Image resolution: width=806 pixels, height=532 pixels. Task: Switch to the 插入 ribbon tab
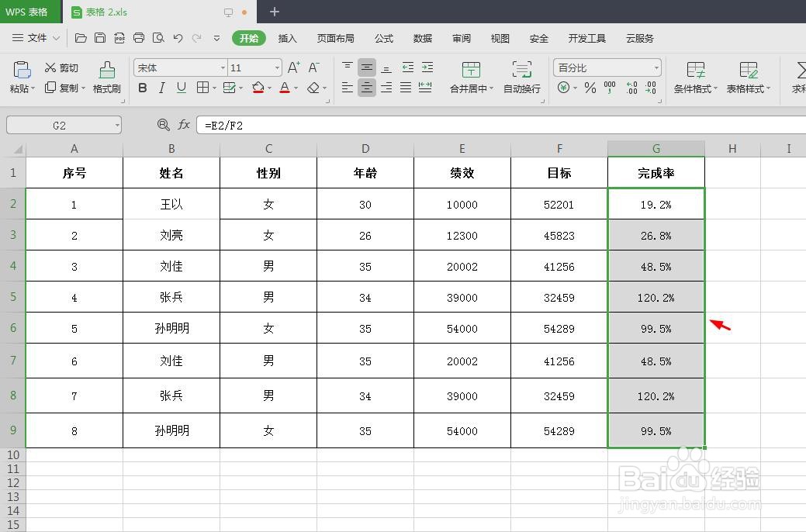click(x=287, y=37)
